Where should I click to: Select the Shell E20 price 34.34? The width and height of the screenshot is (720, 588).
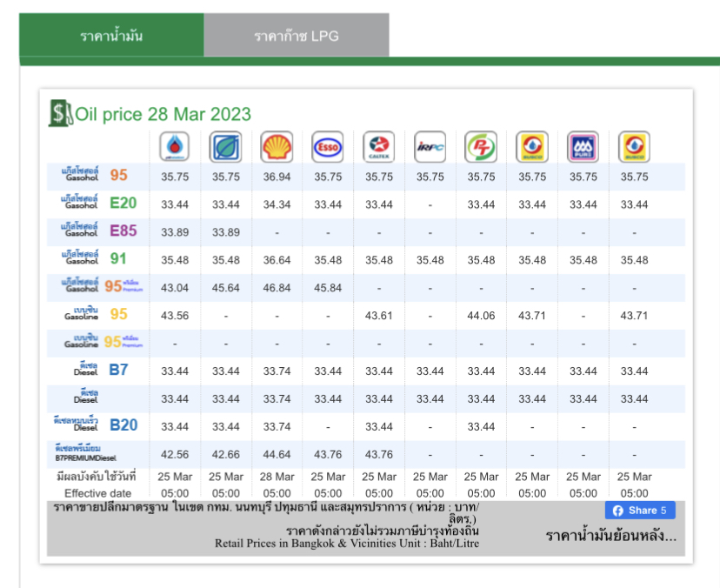click(277, 204)
